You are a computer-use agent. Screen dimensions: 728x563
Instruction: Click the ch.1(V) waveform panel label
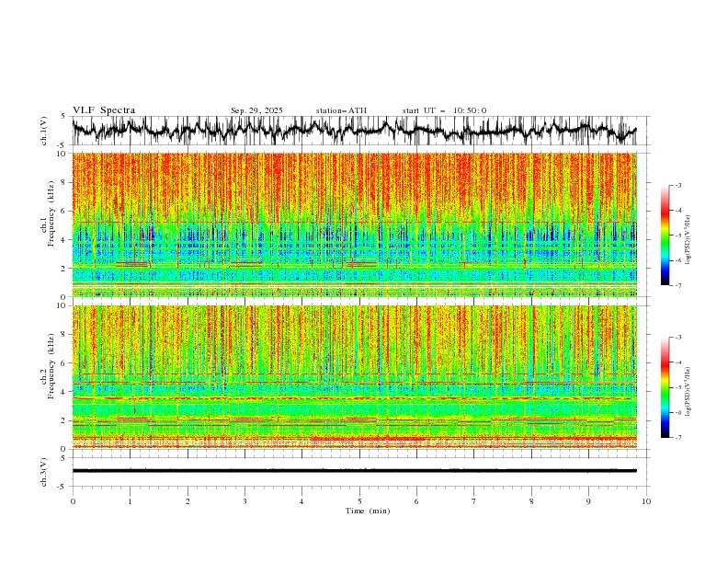(x=44, y=131)
